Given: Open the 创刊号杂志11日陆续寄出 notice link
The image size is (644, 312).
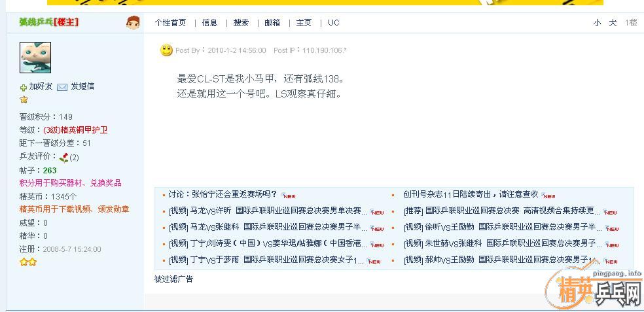Looking at the screenshot, I should 471,194.
